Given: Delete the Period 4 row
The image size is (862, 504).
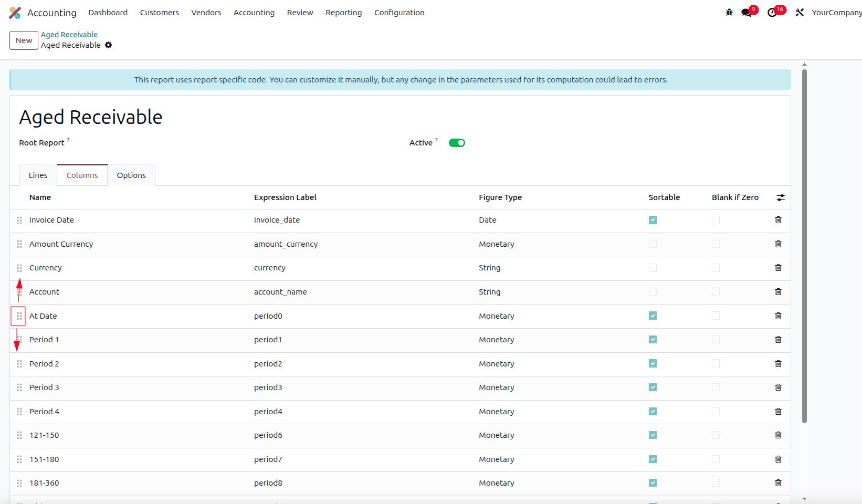Looking at the screenshot, I should [778, 412].
